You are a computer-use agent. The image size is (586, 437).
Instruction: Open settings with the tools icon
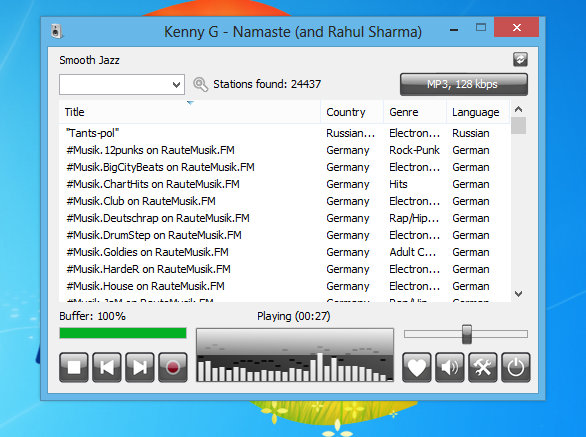482,367
